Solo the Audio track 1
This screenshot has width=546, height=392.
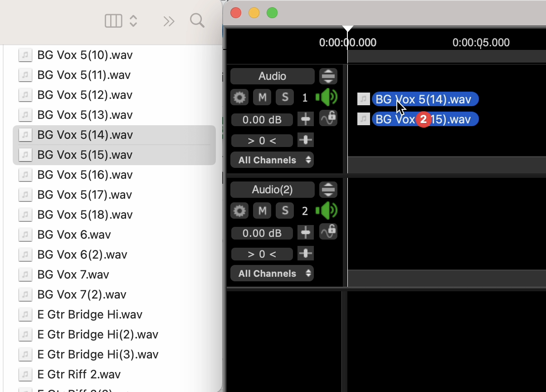coord(285,97)
